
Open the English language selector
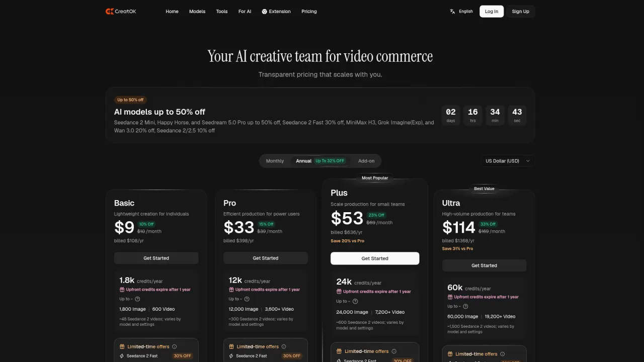[x=461, y=11]
